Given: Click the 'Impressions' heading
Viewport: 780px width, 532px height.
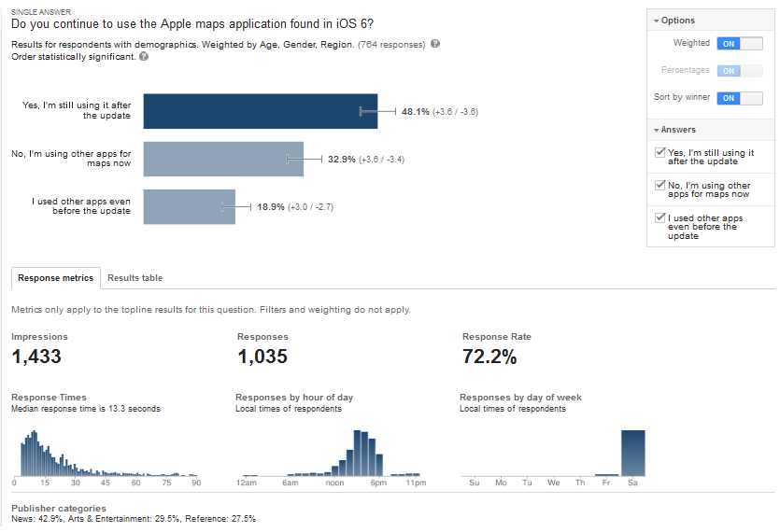Looking at the screenshot, I should tap(39, 337).
